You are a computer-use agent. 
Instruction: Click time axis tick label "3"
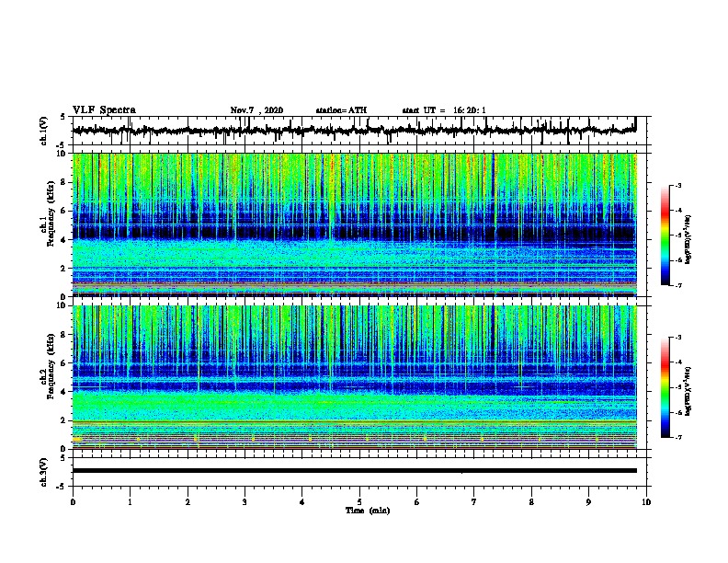click(245, 502)
